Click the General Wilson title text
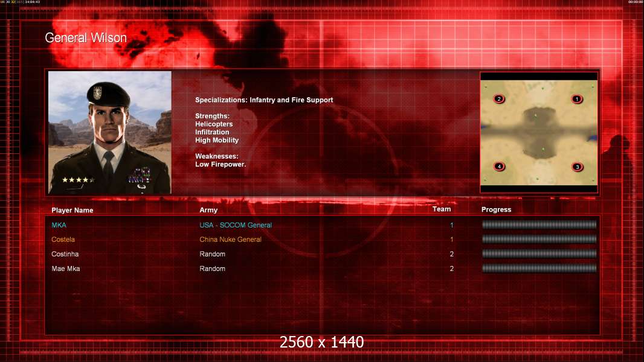 [x=86, y=38]
